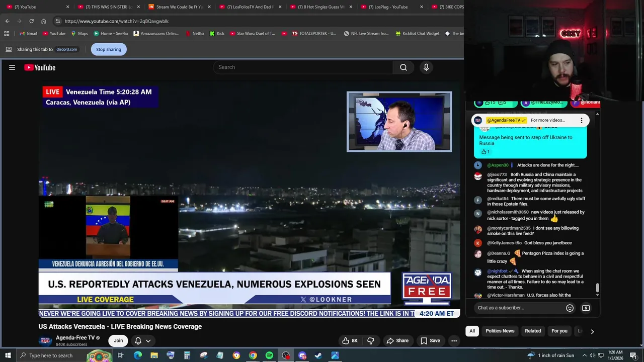
Task: Click the chat scrollbar up arrow
Action: coord(597,114)
